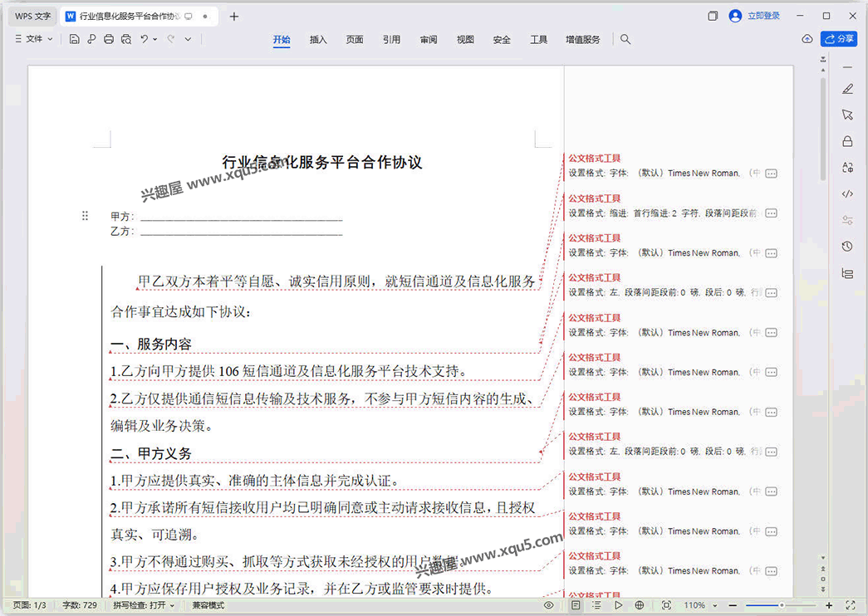Click the heading 一、服务内容
This screenshot has height=616, width=868.
[150, 345]
